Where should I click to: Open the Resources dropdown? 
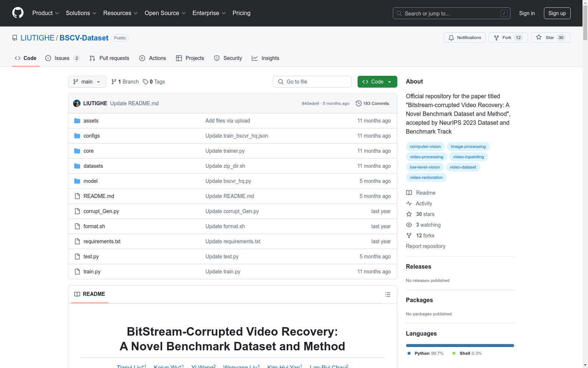point(121,13)
